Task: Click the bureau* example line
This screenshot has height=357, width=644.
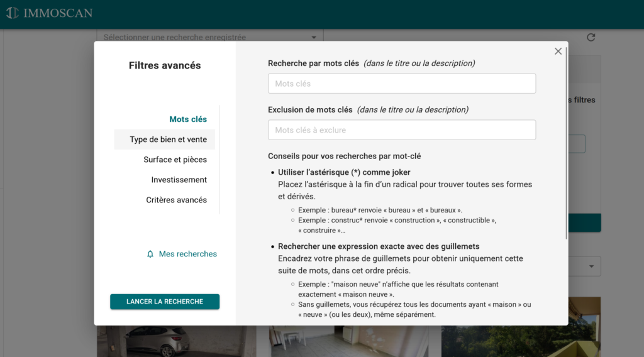Action: pos(380,210)
